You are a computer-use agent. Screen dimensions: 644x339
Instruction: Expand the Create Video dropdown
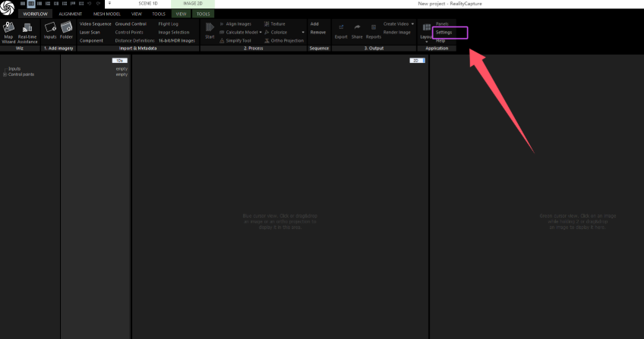click(412, 24)
